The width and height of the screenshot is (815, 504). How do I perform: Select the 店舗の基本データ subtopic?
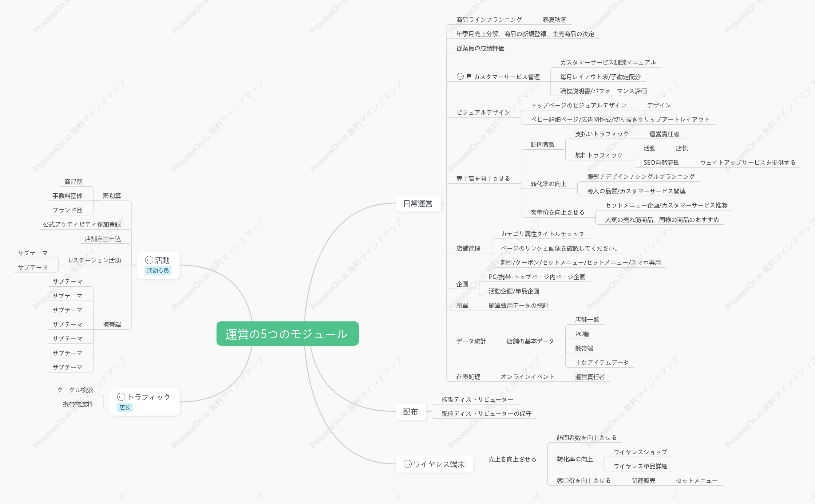coord(530,341)
